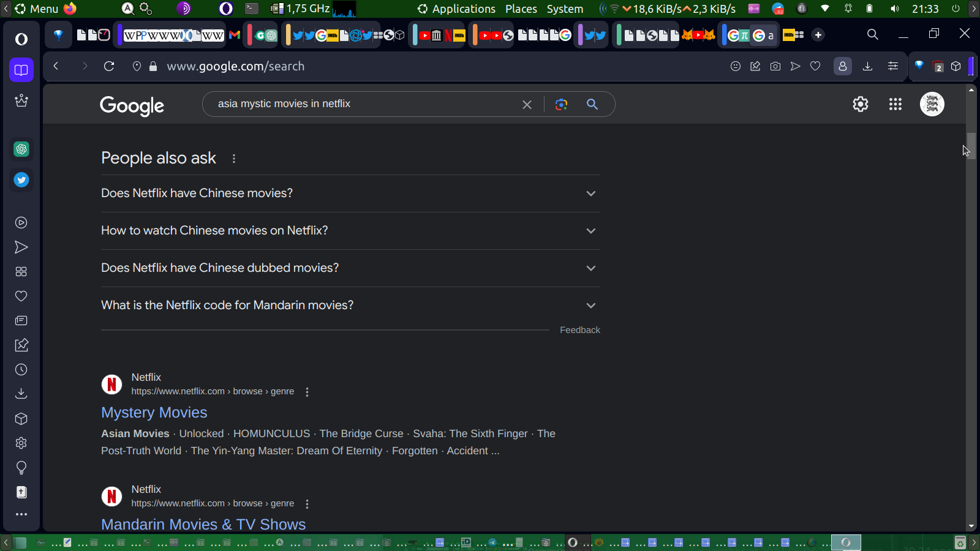The height and width of the screenshot is (551, 980).
Task: Search open tabs with the tab bar magnifier
Action: [873, 34]
